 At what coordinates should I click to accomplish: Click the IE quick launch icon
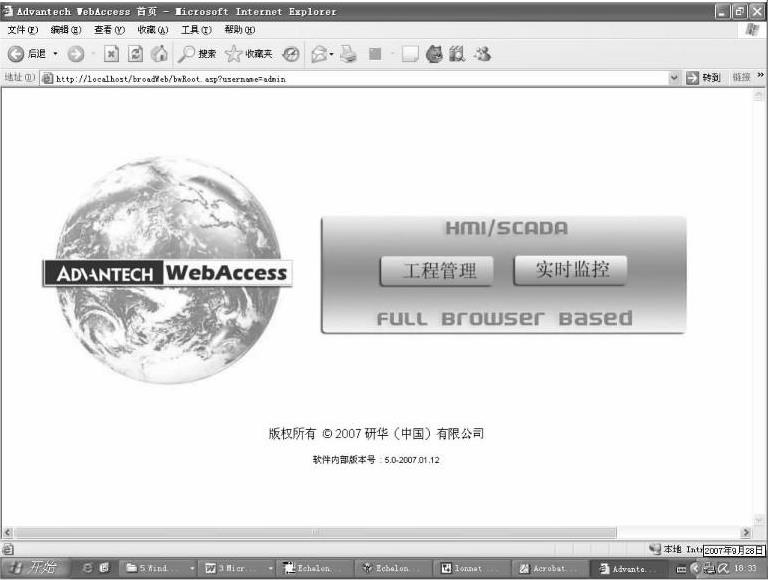(x=88, y=568)
